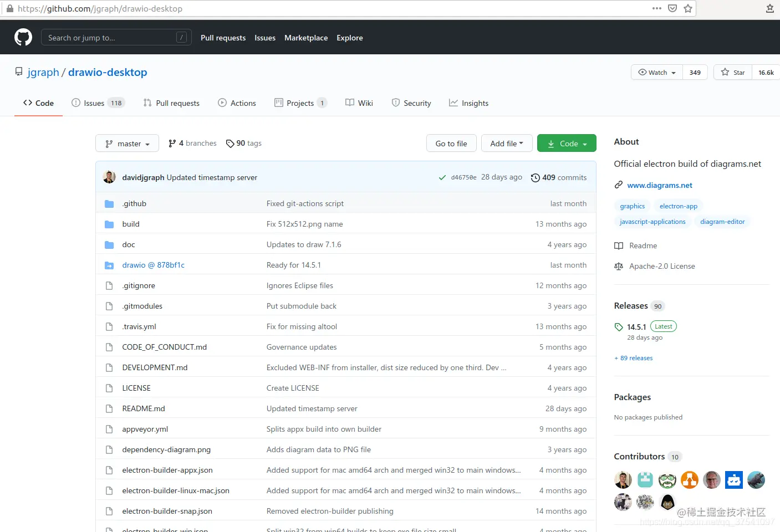
Task: Open the blue robot contributor avatar
Action: [x=734, y=480]
